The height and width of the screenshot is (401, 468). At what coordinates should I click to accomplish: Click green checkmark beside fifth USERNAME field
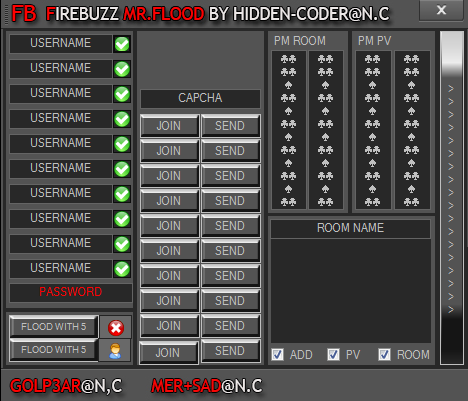(122, 144)
